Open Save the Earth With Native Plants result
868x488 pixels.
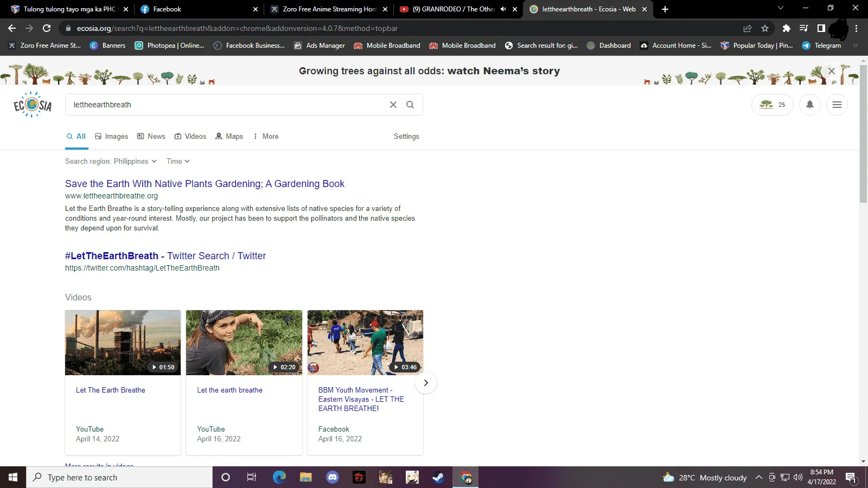205,184
